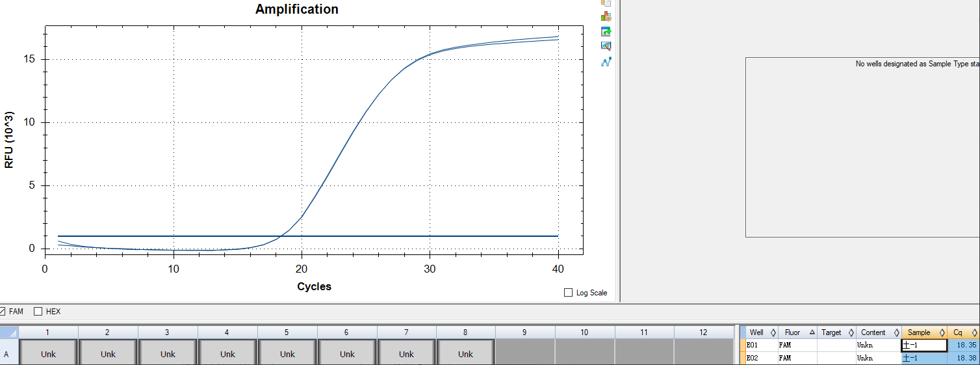Sort table by the Well column header
Image resolution: width=980 pixels, height=365 pixels.
[762, 332]
